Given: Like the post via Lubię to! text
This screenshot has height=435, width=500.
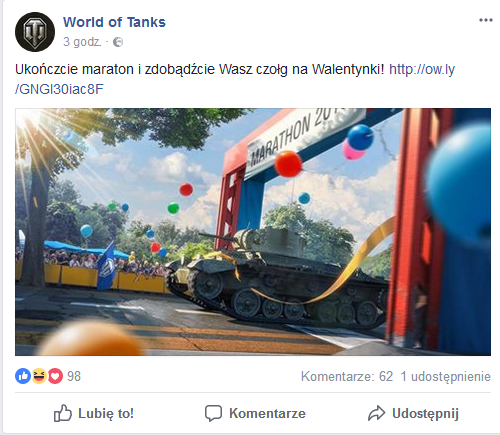Looking at the screenshot, I should [106, 413].
